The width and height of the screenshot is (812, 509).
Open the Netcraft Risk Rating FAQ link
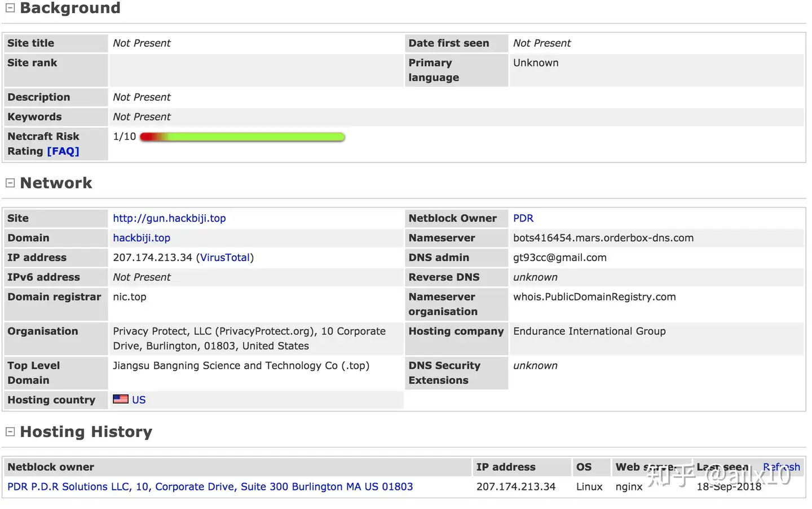[63, 151]
